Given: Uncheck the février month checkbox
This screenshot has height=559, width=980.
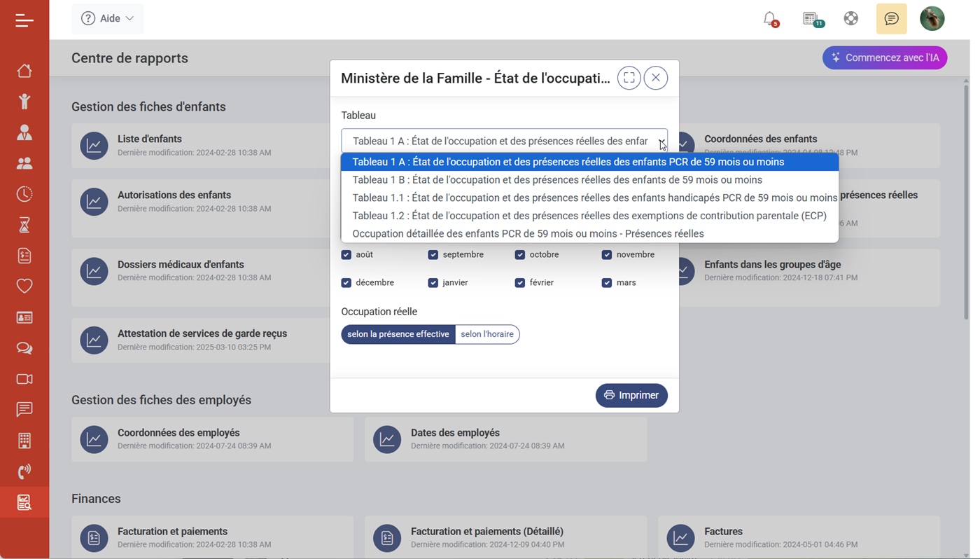Looking at the screenshot, I should (x=520, y=282).
